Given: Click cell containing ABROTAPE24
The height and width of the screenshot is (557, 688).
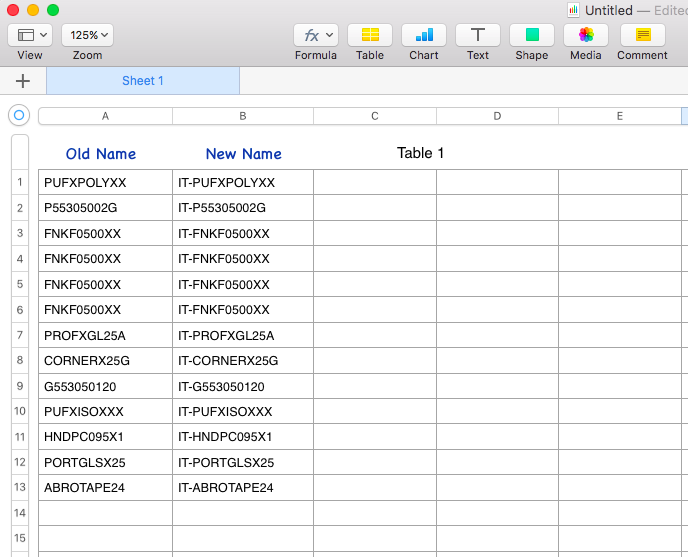Looking at the screenshot, I should point(105,488).
